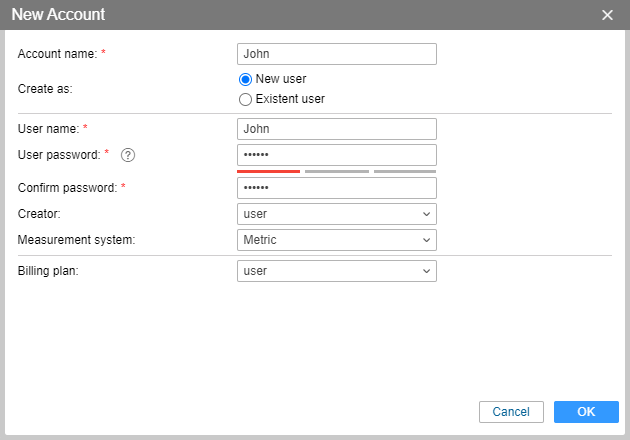
Task: Click the Creator dropdown chevron arrow
Action: [427, 214]
